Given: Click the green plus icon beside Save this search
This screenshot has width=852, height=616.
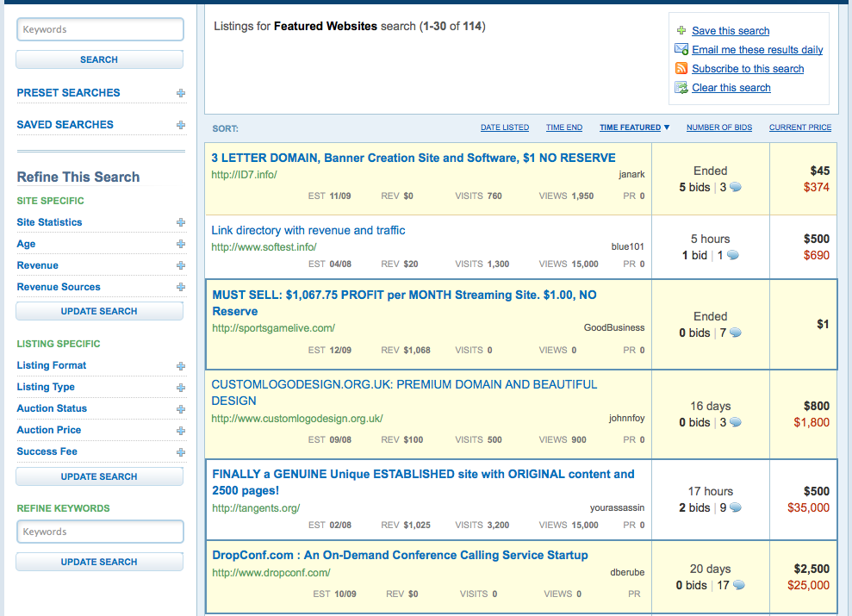Looking at the screenshot, I should click(x=681, y=30).
